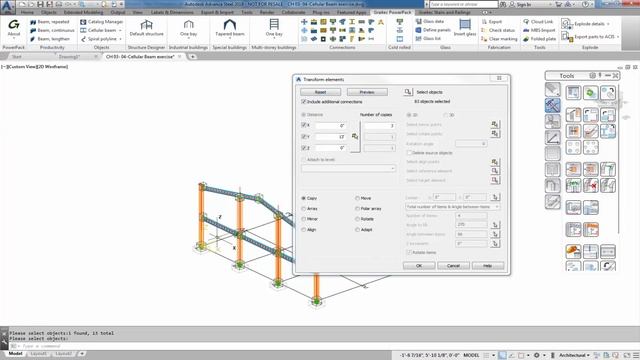The height and width of the screenshot is (360, 640).
Task: Open Glass data
Action: [430, 21]
